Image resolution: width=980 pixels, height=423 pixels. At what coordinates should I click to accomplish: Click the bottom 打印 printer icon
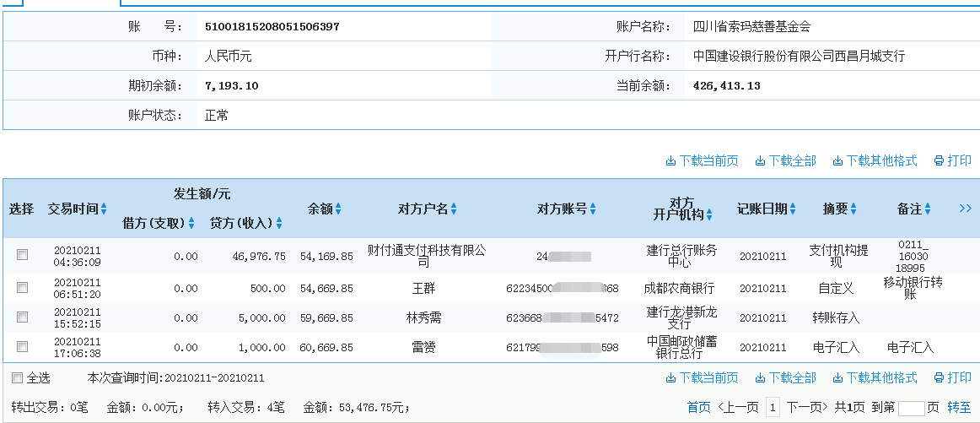(939, 378)
